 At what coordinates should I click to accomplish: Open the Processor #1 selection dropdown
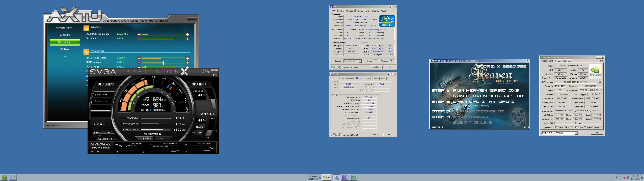360,61
